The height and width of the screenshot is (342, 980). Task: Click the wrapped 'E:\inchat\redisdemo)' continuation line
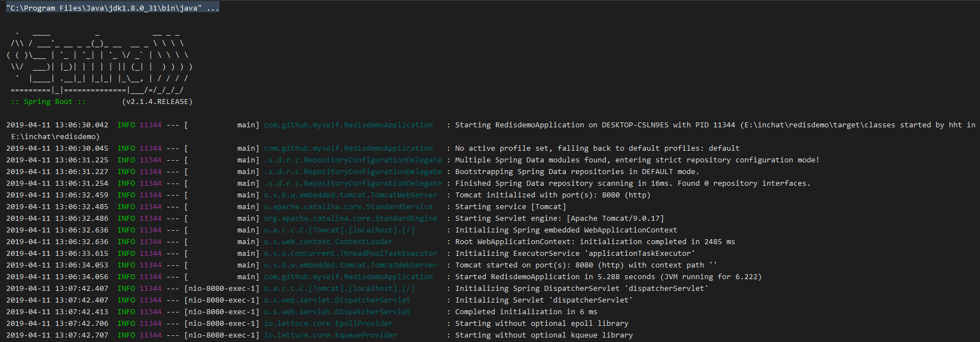coord(56,137)
